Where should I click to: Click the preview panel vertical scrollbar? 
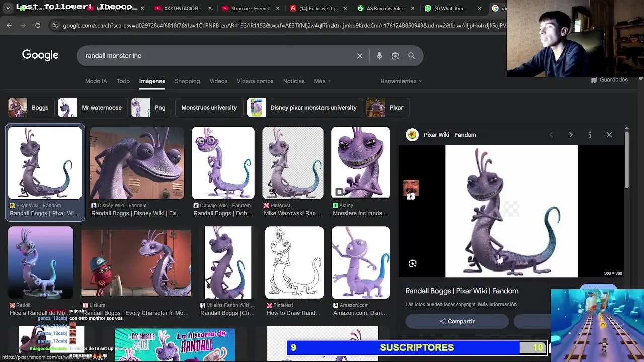click(626, 161)
